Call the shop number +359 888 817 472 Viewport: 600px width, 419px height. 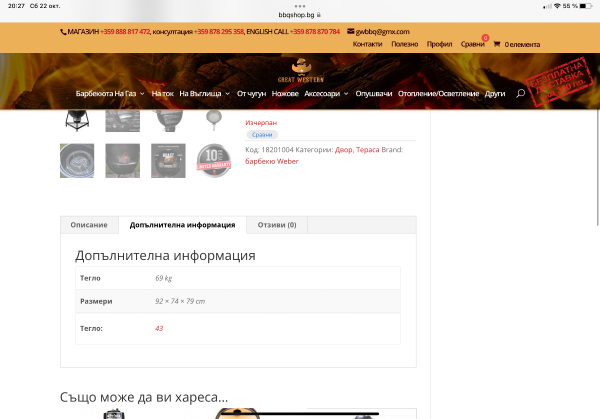(x=125, y=32)
